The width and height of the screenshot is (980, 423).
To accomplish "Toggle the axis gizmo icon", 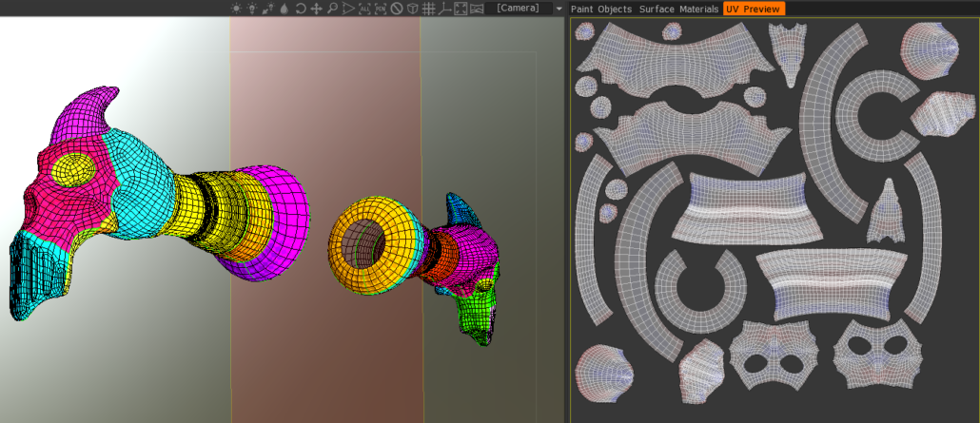I will [444, 9].
